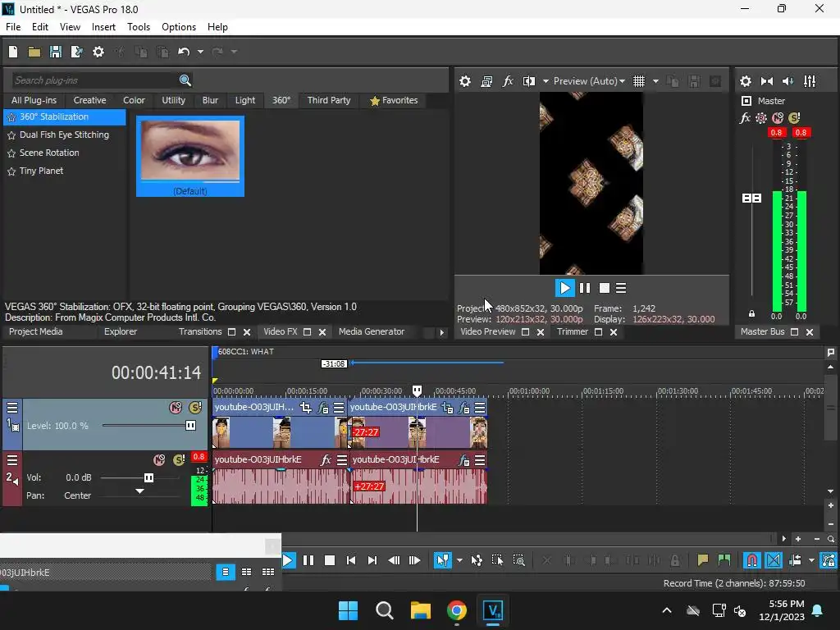Viewport: 840px width, 630px height.
Task: Click the Undo arrow icon
Action: click(184, 52)
